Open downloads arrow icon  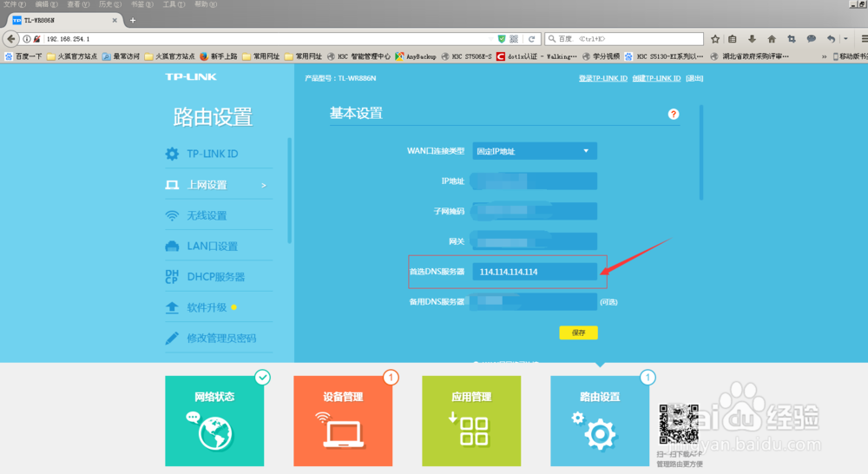coord(752,39)
